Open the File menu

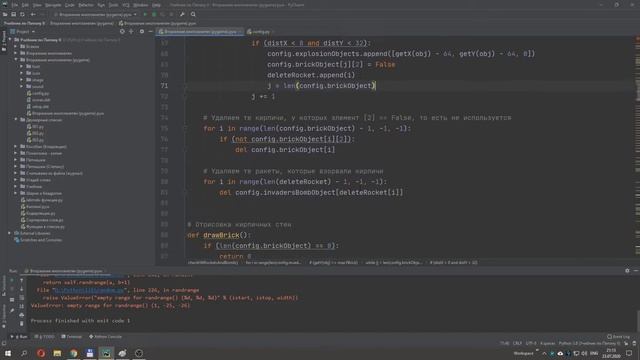15,5
